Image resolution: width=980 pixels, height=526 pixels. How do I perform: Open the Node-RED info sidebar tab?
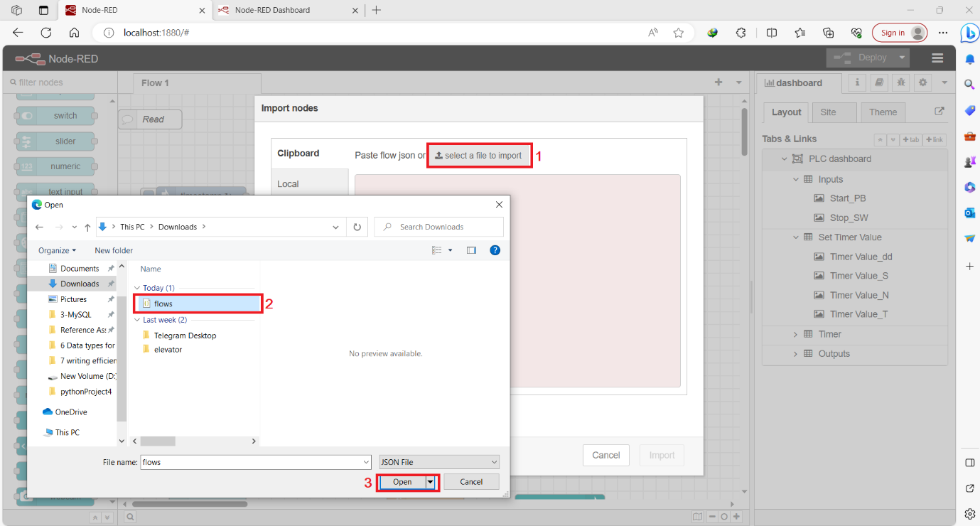coord(858,82)
